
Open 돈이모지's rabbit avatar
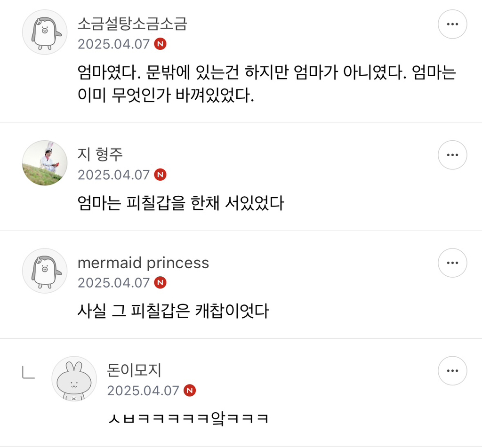coord(74,379)
